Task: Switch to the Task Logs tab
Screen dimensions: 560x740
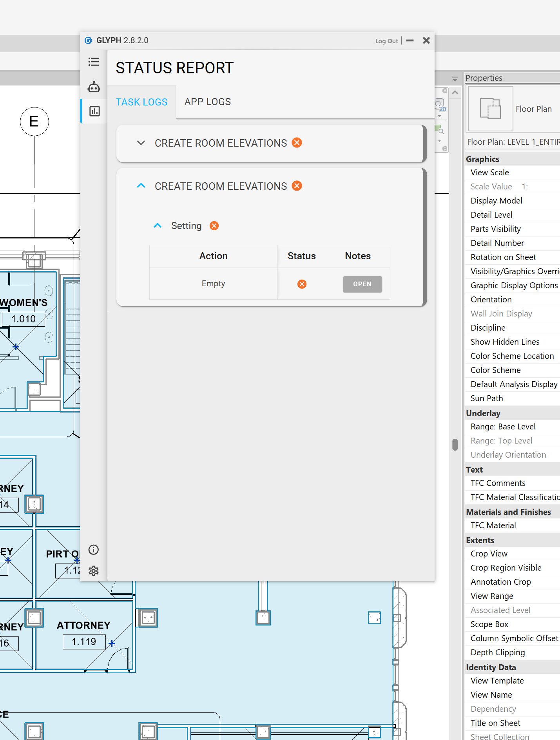Action: click(x=141, y=102)
